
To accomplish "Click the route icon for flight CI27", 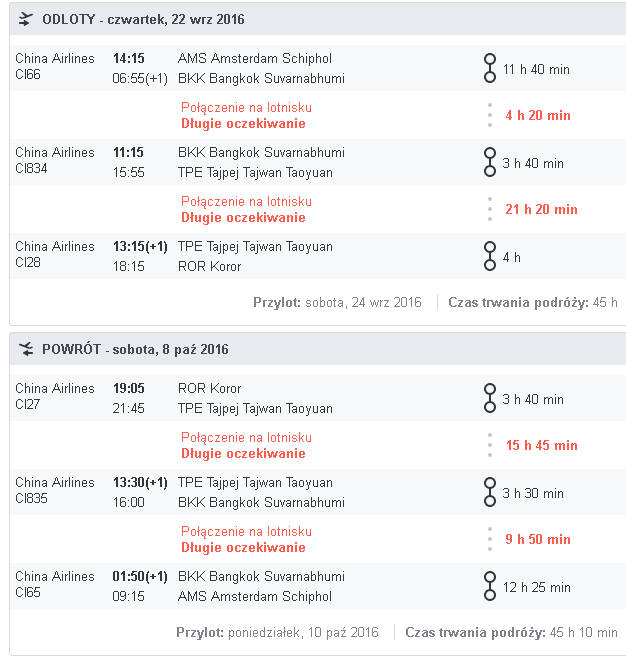I will [490, 398].
